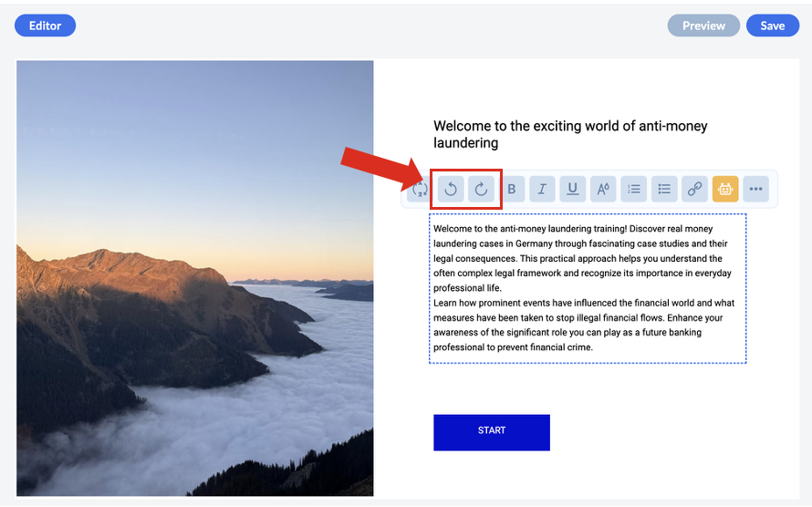Click inside the welcome paragraph text box
The image size is (812, 507).
pyautogui.click(x=584, y=258)
